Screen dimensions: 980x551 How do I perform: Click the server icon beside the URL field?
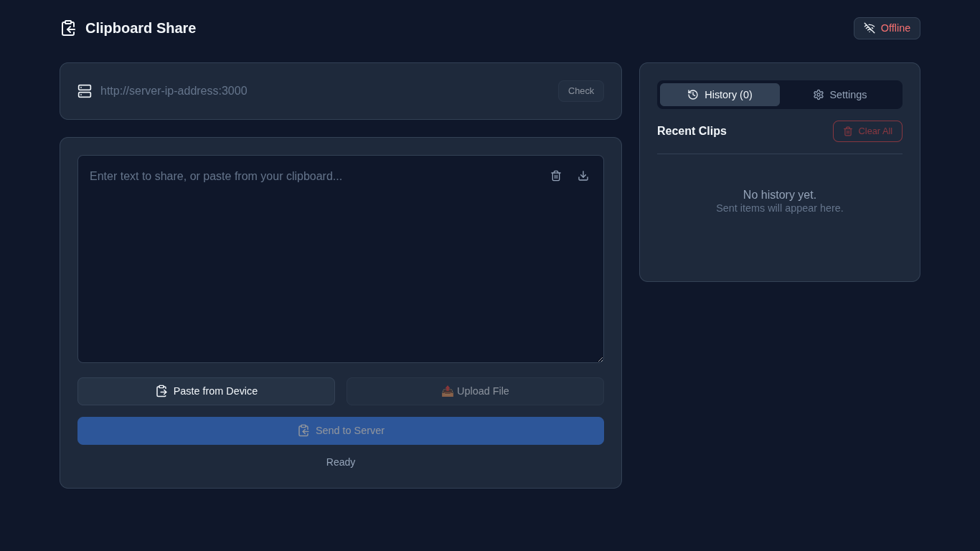[x=85, y=91]
